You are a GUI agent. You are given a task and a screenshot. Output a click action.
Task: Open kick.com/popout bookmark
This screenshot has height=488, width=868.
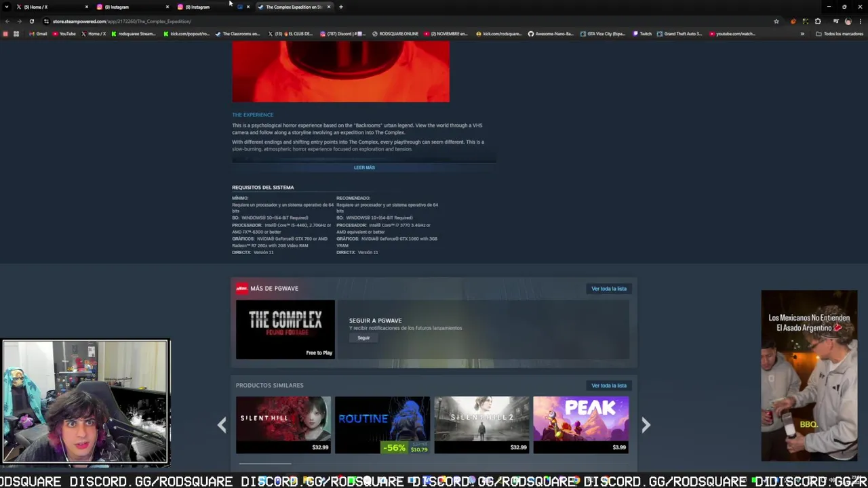[x=186, y=34]
